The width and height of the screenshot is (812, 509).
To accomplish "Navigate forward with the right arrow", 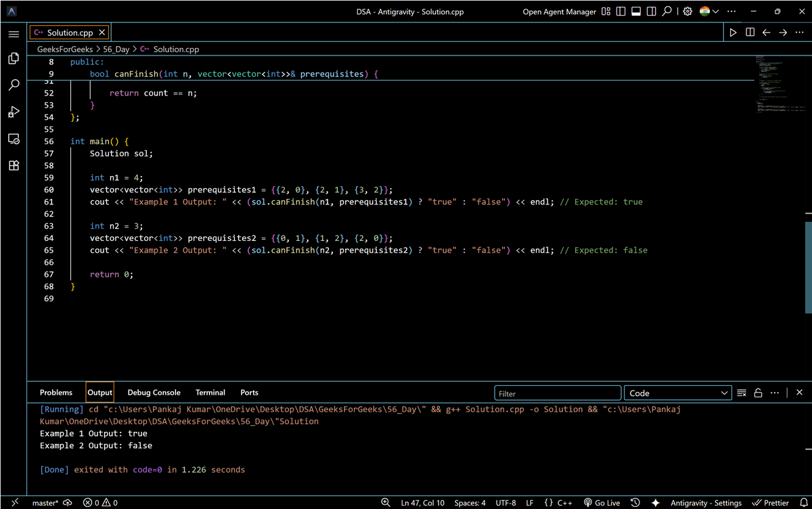I will coord(783,32).
